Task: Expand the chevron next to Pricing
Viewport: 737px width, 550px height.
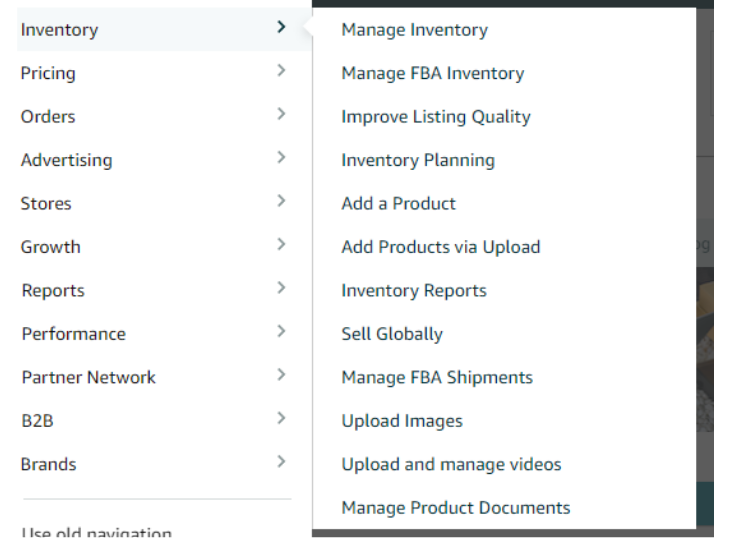Action: click(281, 71)
